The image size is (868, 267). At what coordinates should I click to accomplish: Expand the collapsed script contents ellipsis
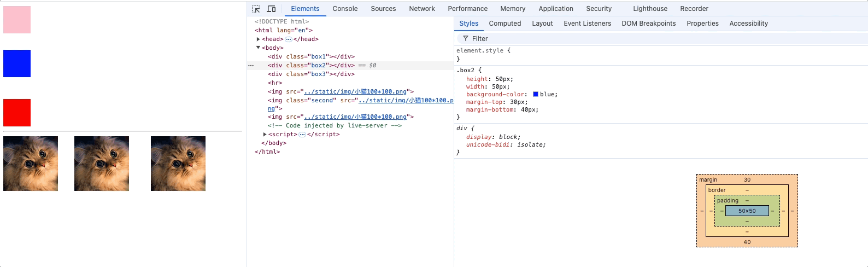coord(302,135)
